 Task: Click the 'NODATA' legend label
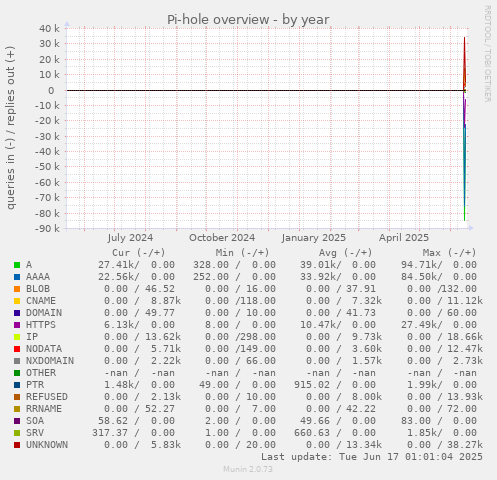coord(44,349)
